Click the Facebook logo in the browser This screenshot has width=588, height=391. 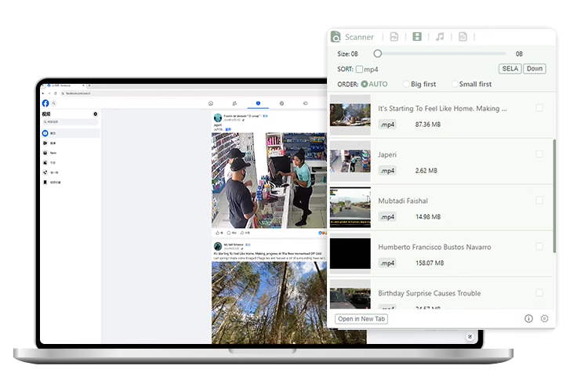45,103
